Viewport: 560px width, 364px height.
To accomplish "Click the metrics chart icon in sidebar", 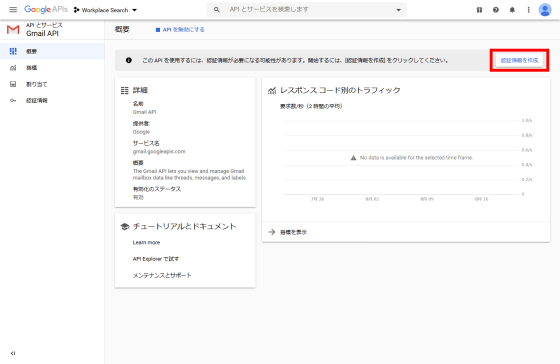I will tap(13, 68).
